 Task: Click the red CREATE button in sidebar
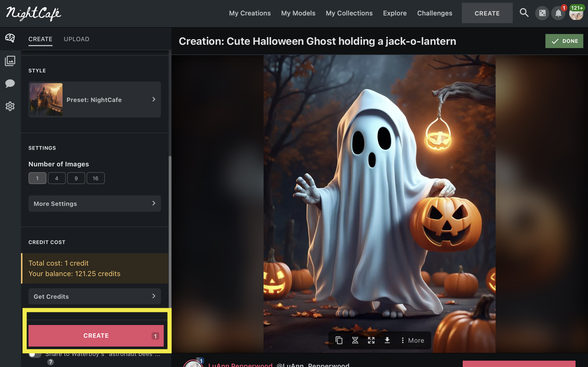pos(96,335)
